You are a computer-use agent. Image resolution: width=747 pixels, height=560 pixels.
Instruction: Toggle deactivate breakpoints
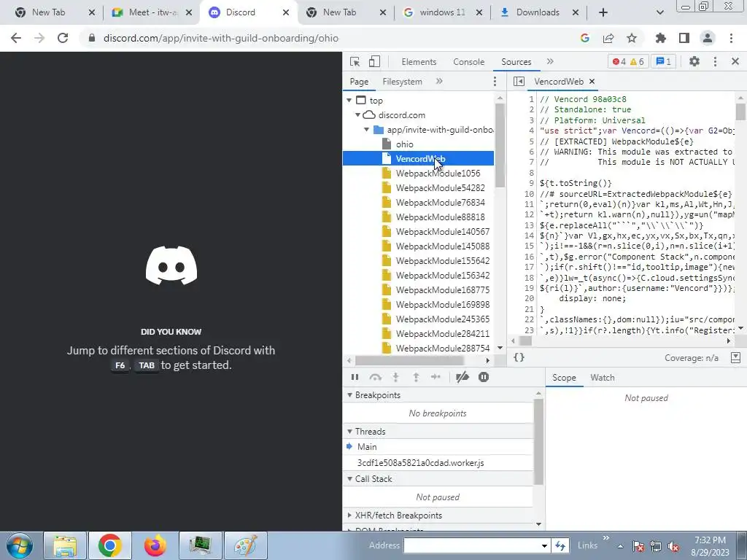tap(462, 377)
